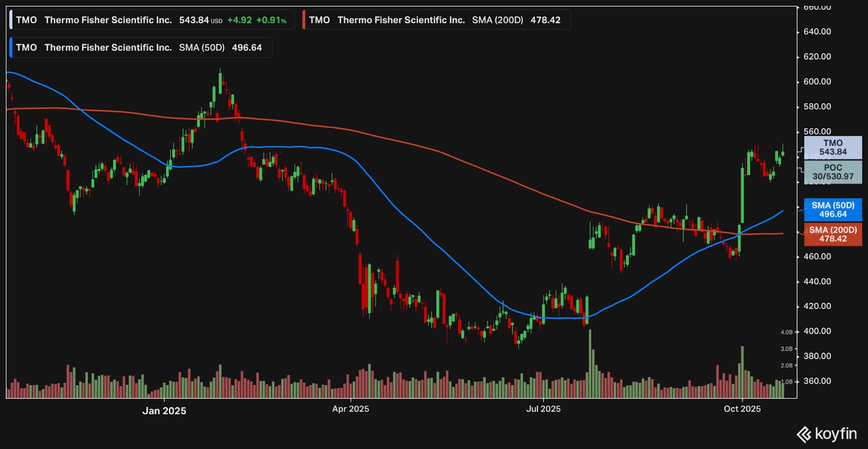Click the 580.00 price axis label
The image size is (868, 449).
click(817, 106)
